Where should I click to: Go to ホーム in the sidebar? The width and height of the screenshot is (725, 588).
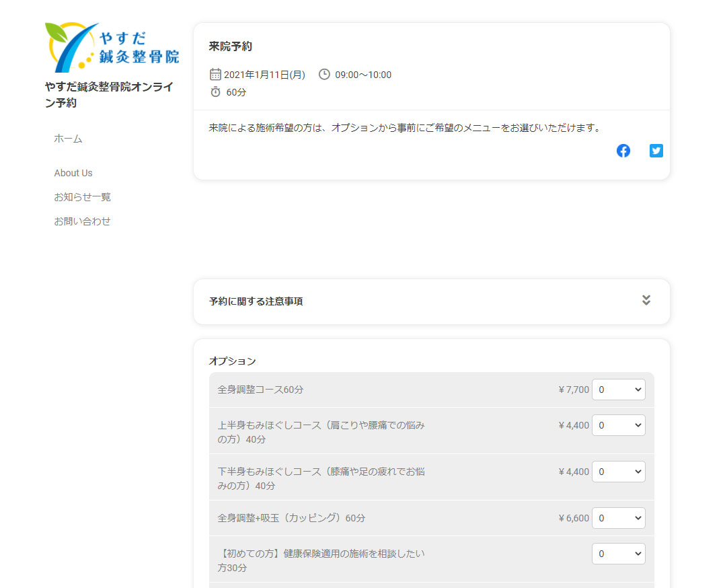pyautogui.click(x=68, y=139)
